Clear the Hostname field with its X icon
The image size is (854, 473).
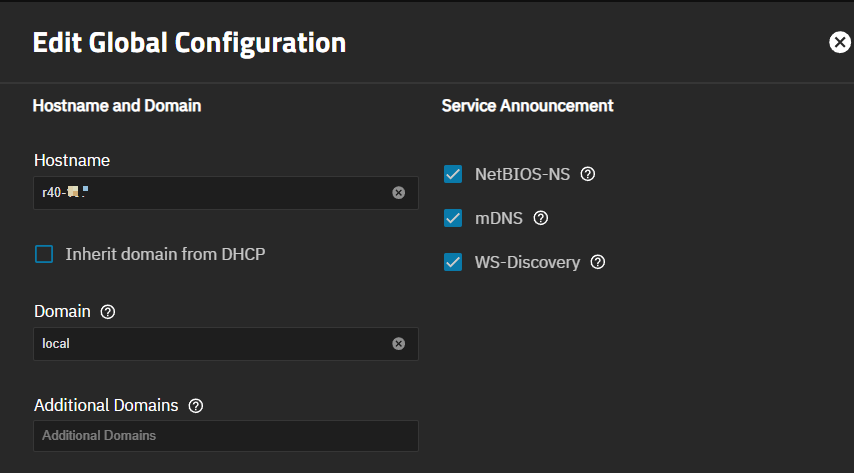point(398,193)
